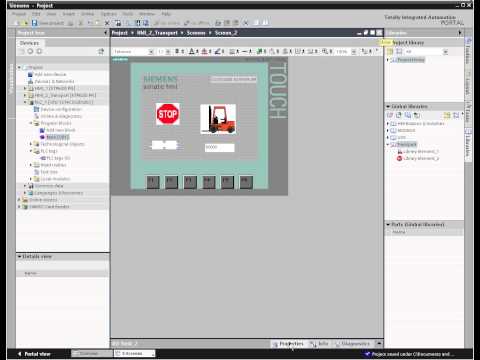
Task: Click the F6 function key on the HMI panel
Action: (246, 182)
